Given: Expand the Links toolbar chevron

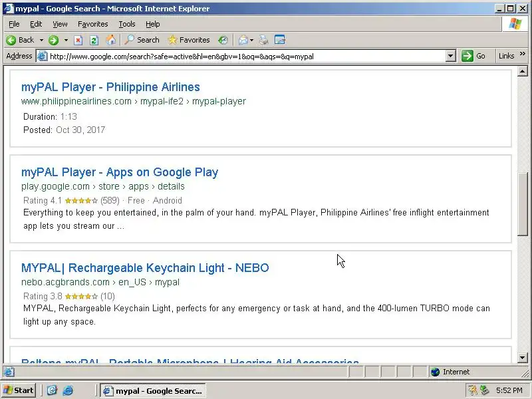Looking at the screenshot, I should tap(523, 54).
